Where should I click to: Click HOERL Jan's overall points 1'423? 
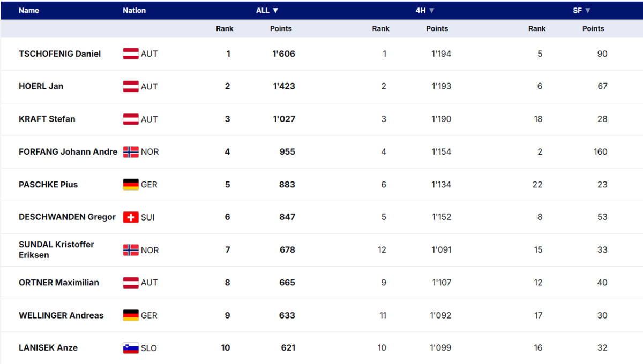[284, 86]
